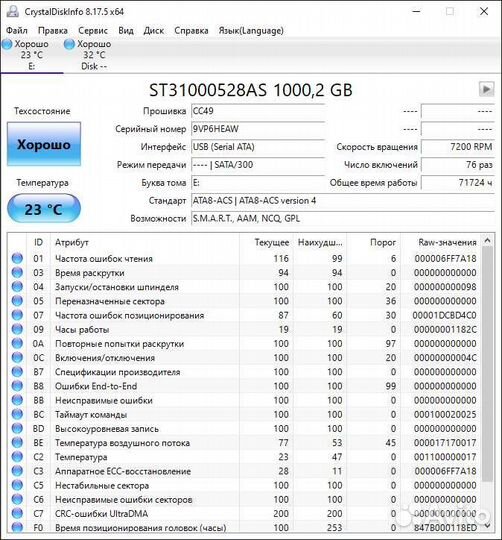Click the attribute list scrollbar thumb
This screenshot has width=502, height=540.
pyautogui.click(x=487, y=364)
